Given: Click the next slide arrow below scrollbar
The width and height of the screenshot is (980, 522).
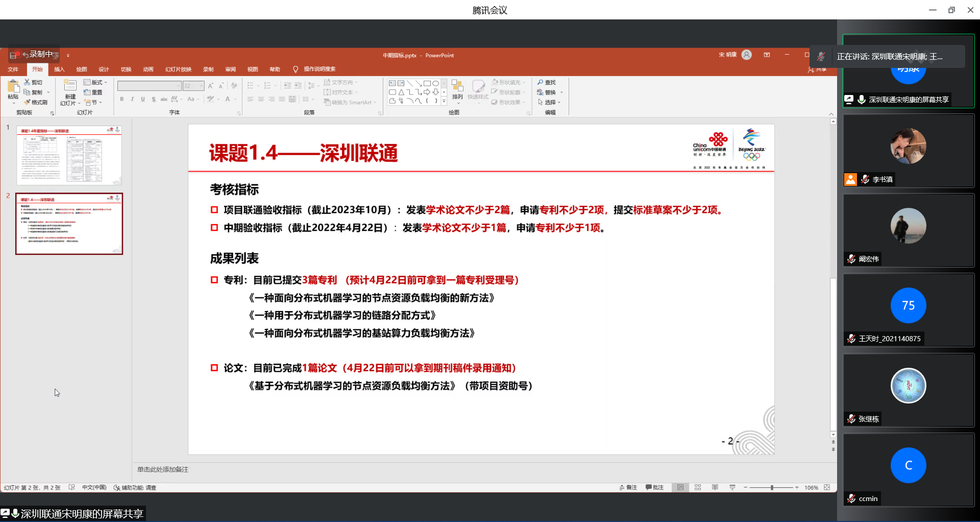Looking at the screenshot, I should point(833,449).
